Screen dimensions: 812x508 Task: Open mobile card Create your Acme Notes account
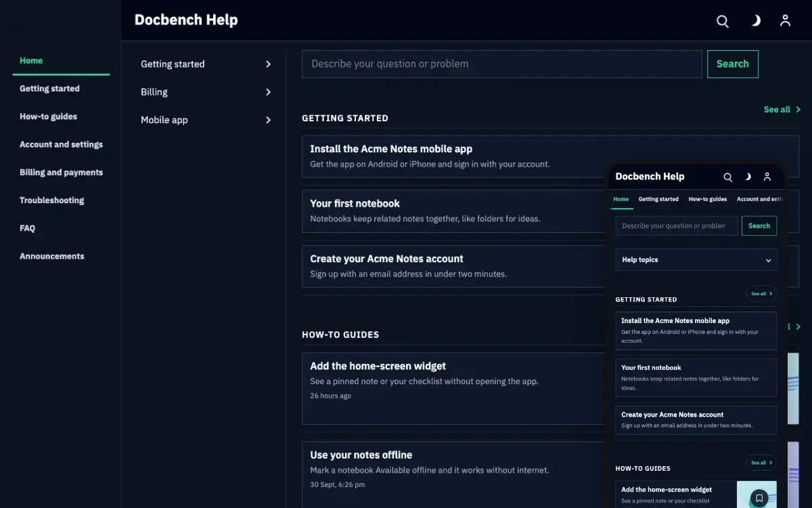[696, 420]
